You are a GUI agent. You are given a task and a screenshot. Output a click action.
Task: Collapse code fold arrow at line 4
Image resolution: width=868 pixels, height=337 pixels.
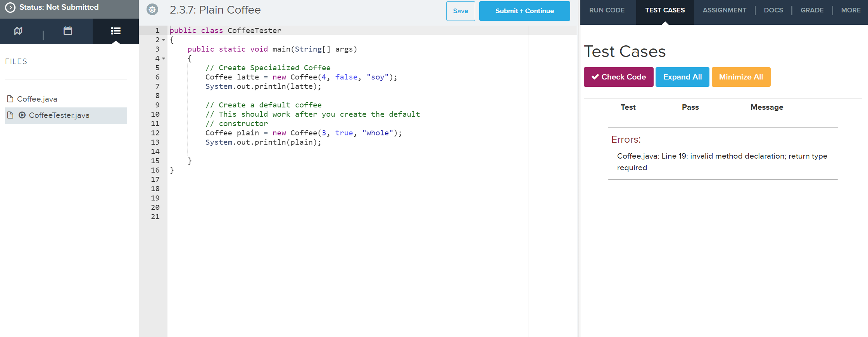coord(164,59)
